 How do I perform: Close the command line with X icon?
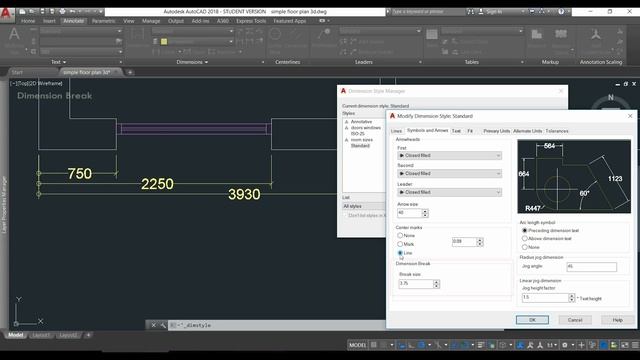[x=153, y=325]
